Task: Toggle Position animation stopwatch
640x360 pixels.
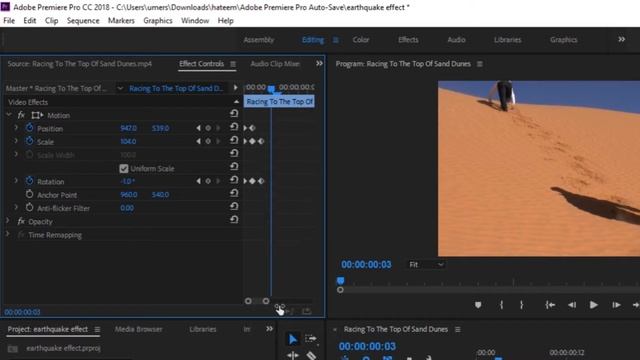Action: pos(29,128)
